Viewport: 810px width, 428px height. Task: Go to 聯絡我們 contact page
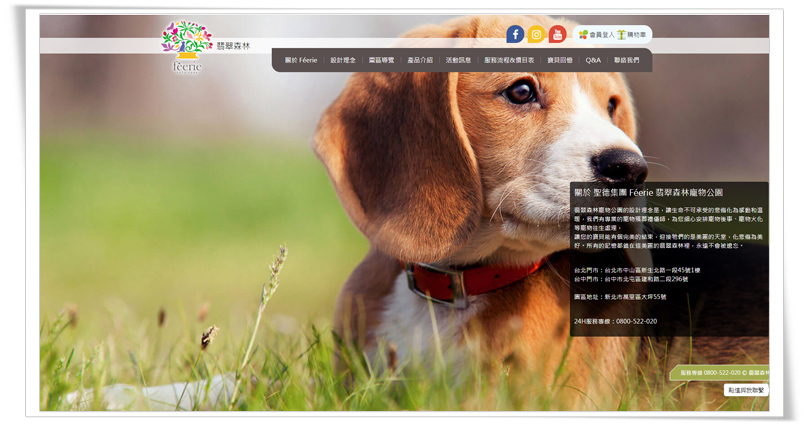pos(627,60)
